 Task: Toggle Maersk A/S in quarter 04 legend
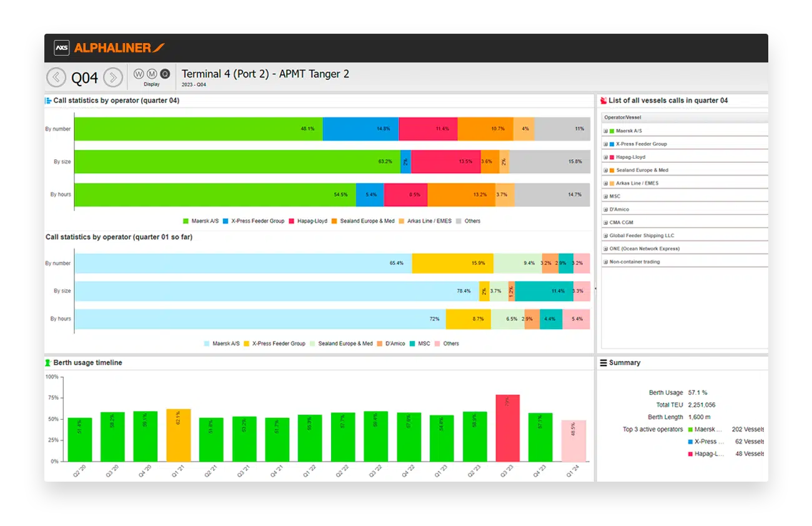tap(201, 221)
